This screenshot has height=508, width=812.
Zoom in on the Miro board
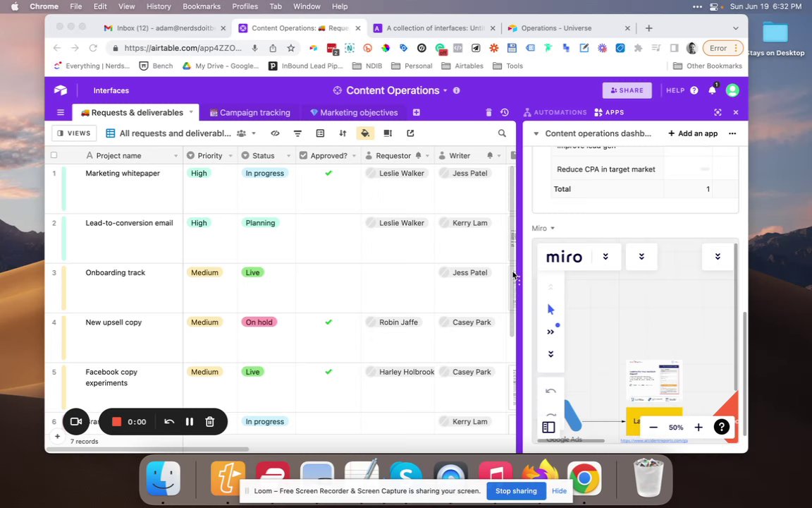pyautogui.click(x=698, y=427)
